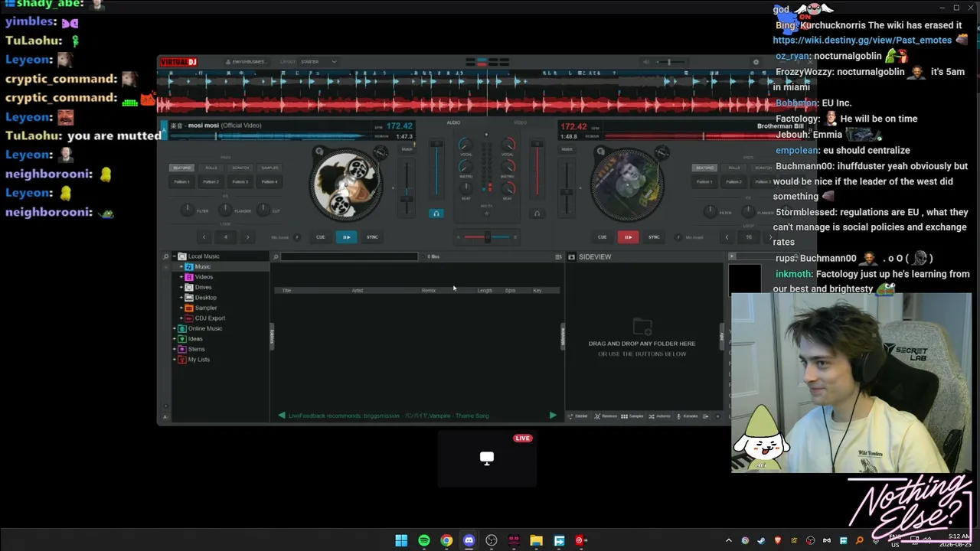This screenshot has width=980, height=551.
Task: Open VirtualDJ settings gear
Action: [756, 62]
